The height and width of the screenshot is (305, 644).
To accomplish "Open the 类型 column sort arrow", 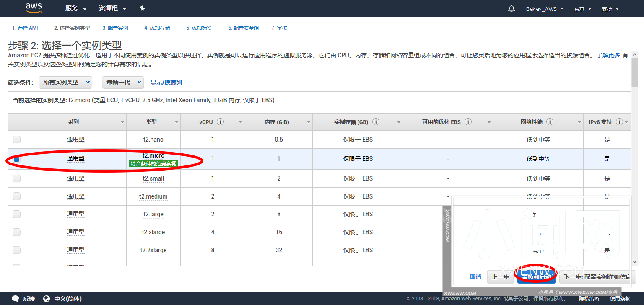I will click(x=176, y=122).
